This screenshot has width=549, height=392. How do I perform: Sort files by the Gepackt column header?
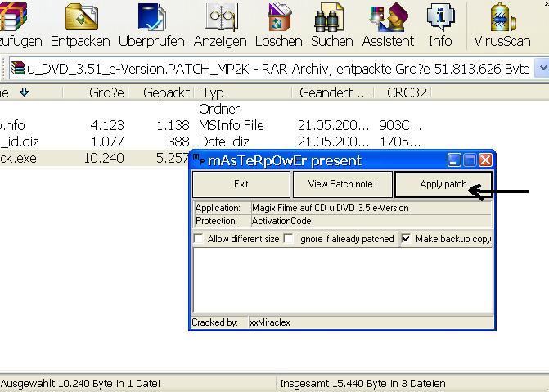pyautogui.click(x=166, y=93)
